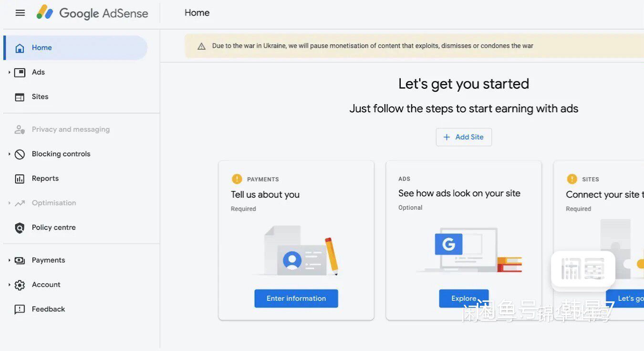Click the PAYMENTS card label
Viewport: 644px width, 351px height.
pyautogui.click(x=263, y=180)
